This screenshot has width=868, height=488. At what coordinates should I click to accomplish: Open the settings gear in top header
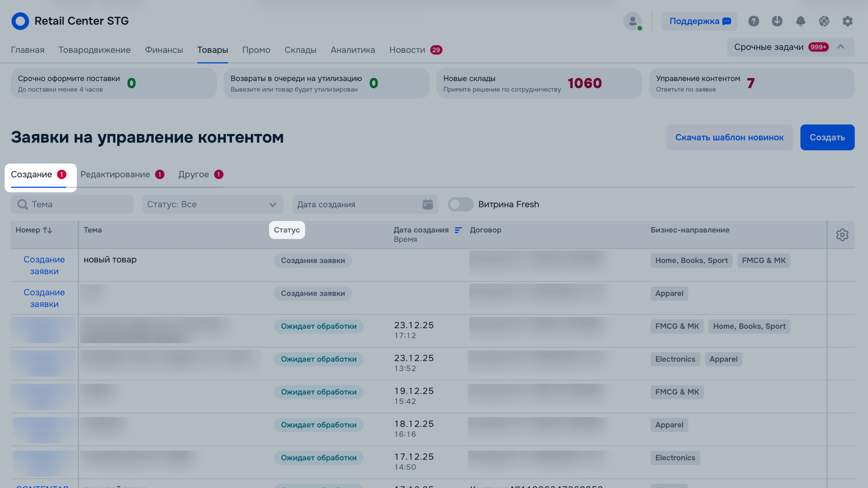click(x=847, y=21)
